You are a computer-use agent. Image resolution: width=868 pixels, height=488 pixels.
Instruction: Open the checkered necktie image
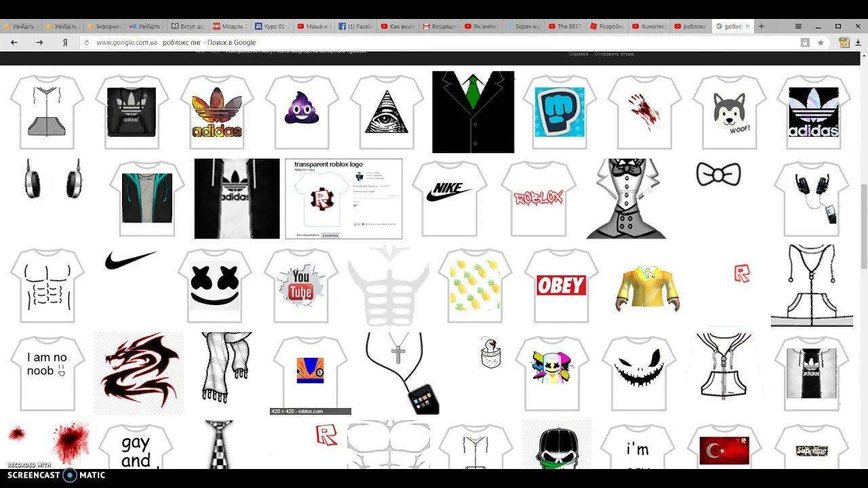[218, 445]
